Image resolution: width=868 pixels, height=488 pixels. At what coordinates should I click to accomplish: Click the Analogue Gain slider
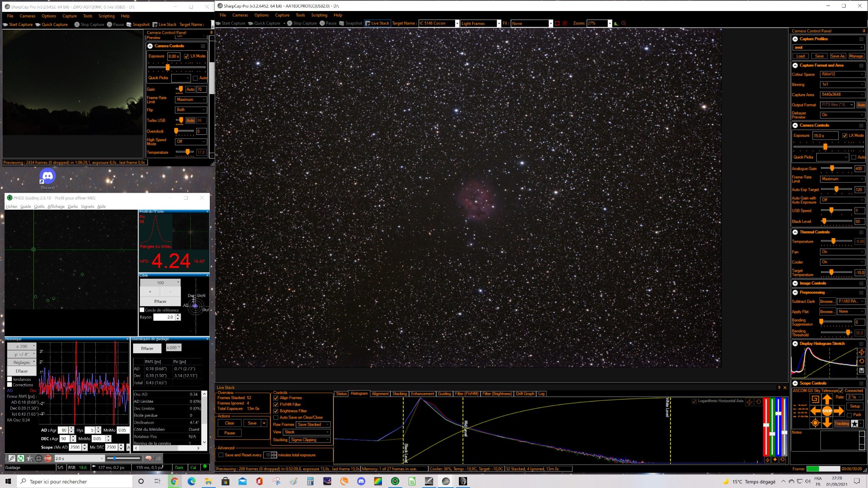836,169
